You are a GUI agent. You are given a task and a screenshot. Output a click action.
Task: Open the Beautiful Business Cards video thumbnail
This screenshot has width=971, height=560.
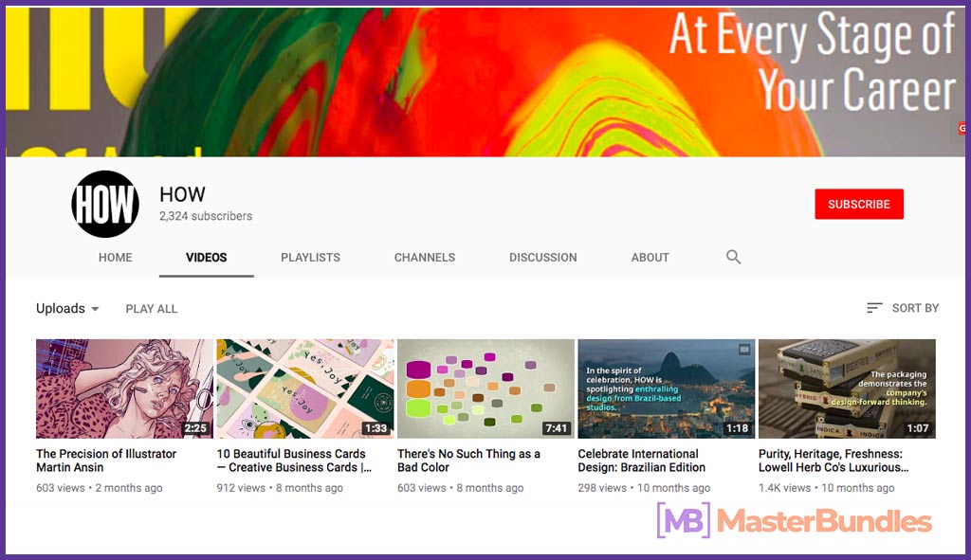pos(305,388)
